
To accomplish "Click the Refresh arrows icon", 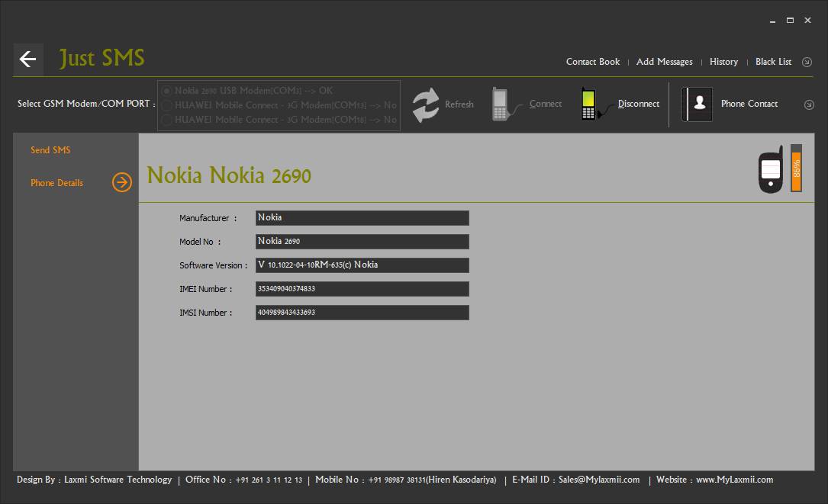I will (x=426, y=104).
